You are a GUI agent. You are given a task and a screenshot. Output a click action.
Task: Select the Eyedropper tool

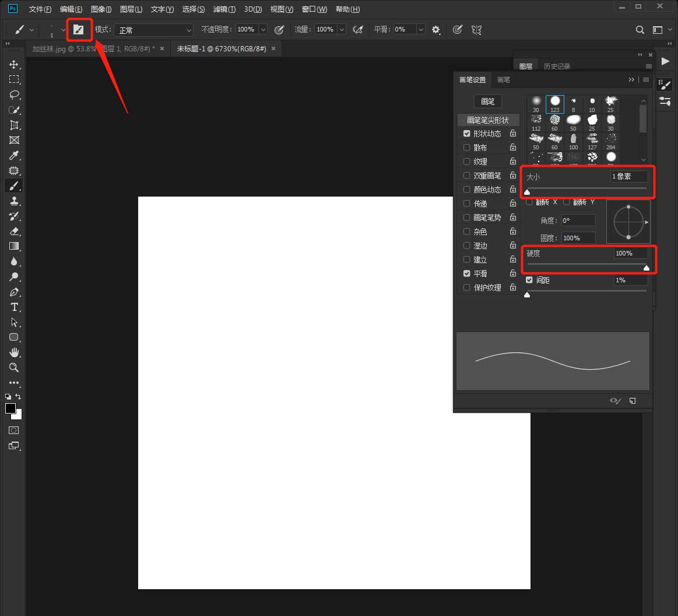[x=14, y=155]
